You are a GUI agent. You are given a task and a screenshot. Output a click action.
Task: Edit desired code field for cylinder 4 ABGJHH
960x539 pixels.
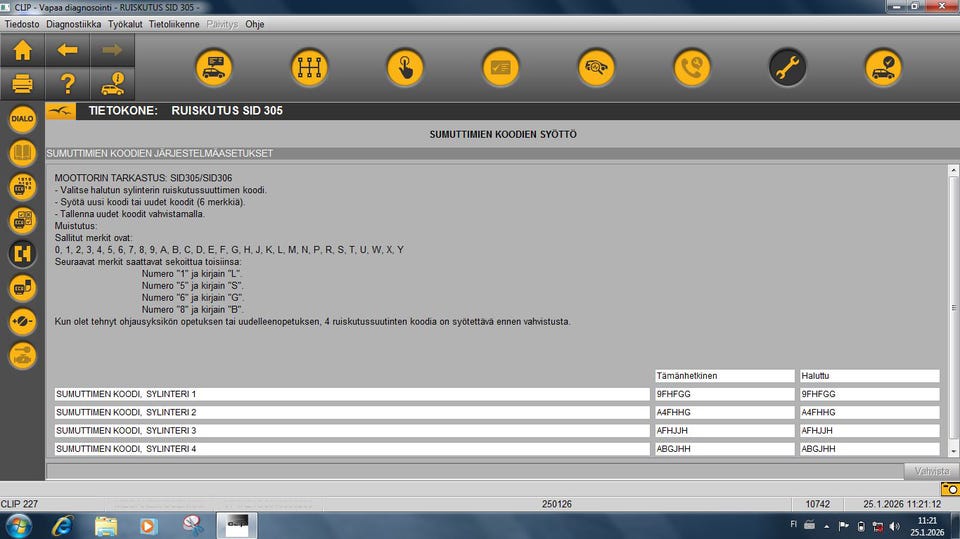869,449
